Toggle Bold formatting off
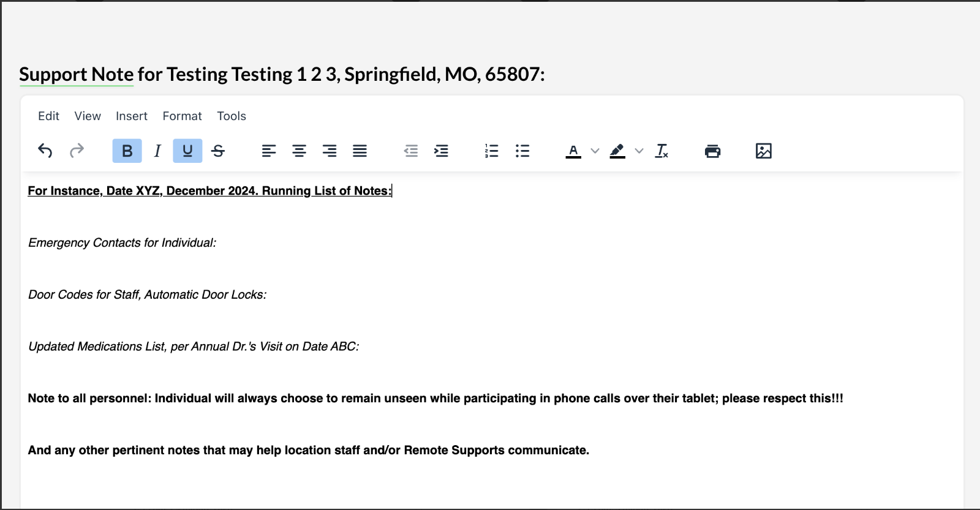This screenshot has width=980, height=510. coord(127,151)
